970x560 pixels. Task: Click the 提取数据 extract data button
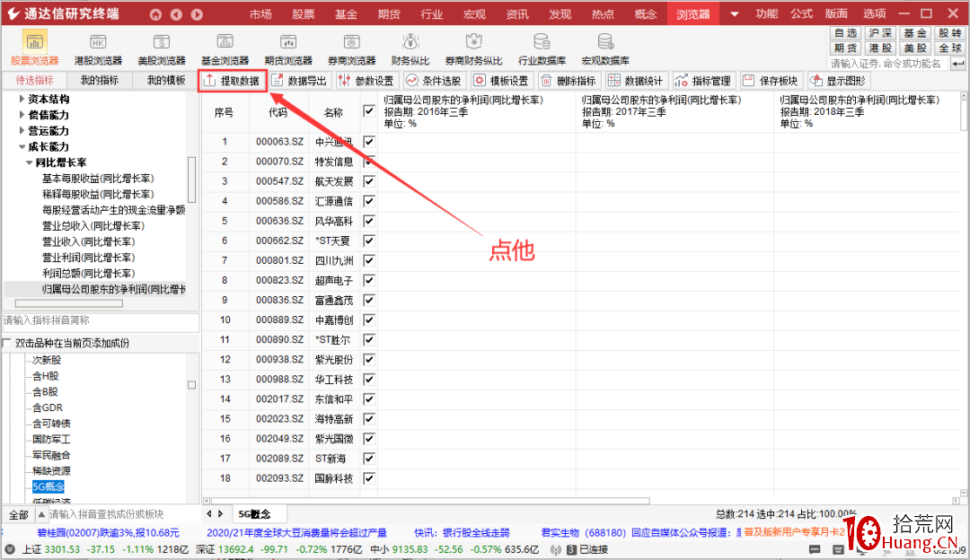coord(233,81)
